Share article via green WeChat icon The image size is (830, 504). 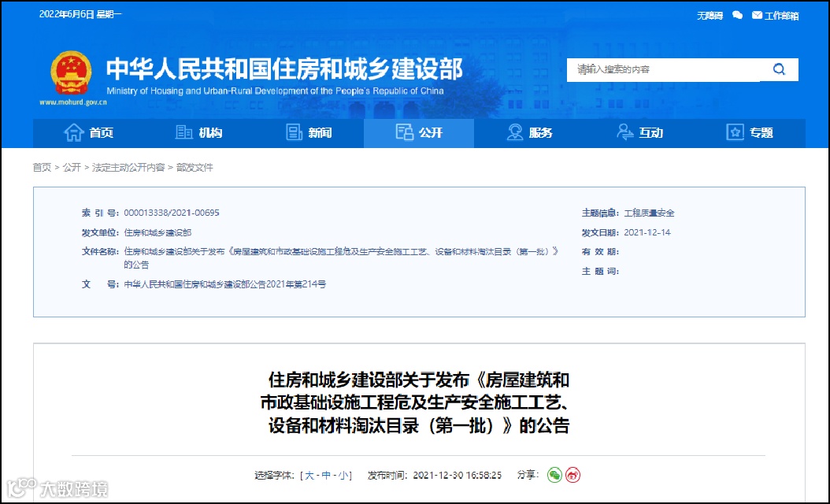coord(554,475)
